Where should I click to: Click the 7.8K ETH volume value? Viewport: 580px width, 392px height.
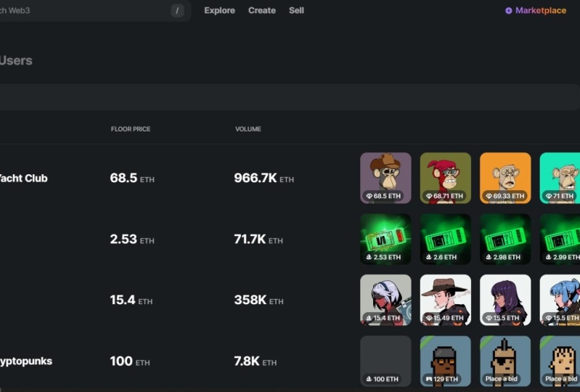tap(256, 361)
